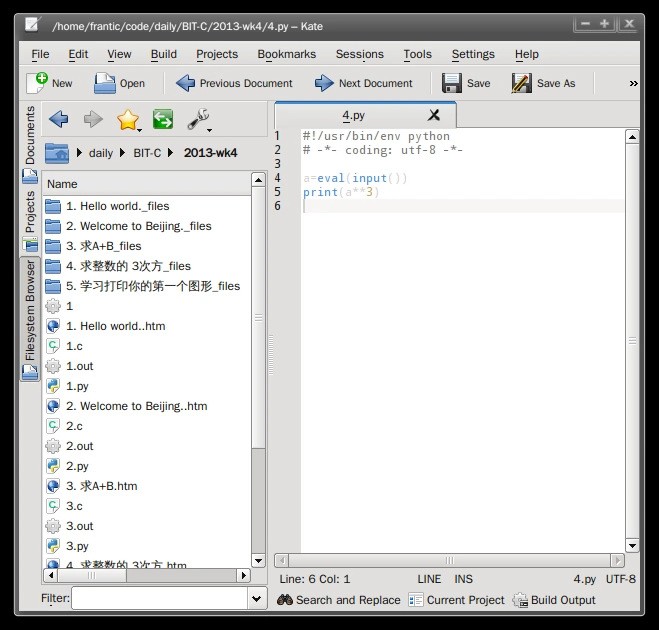Image resolution: width=659 pixels, height=630 pixels.
Task: Open the 3.py file in list
Action: [77, 546]
